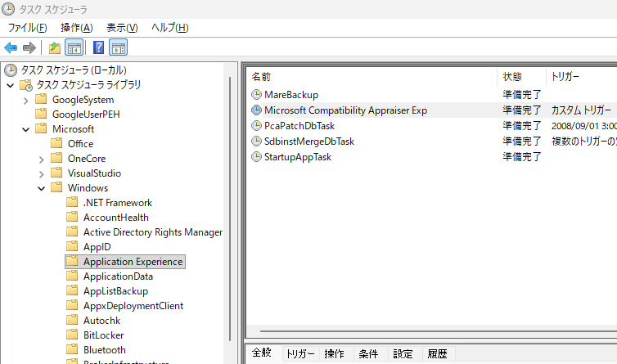This screenshot has width=617, height=364.
Task: Select the PcaPatchDbTask entry
Action: pyautogui.click(x=299, y=126)
